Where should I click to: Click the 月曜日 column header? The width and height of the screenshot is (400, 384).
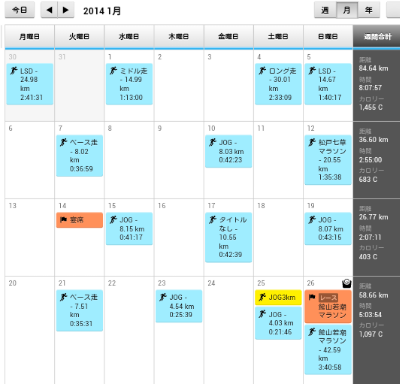[x=29, y=37]
